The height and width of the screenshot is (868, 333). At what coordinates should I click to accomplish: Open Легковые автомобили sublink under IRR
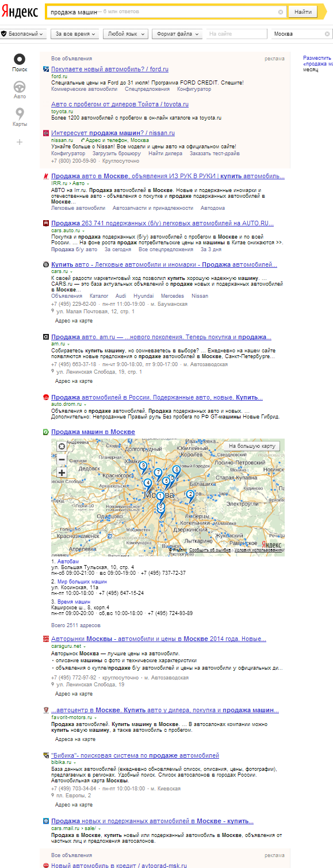(78, 208)
